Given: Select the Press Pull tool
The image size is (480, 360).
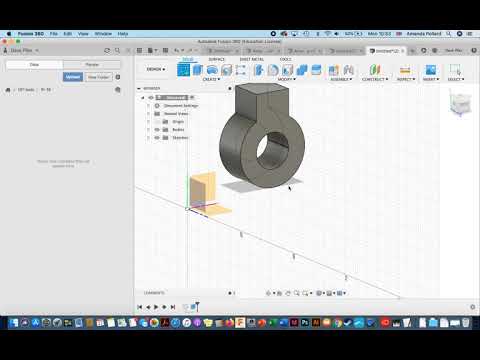Looking at the screenshot, I should tap(258, 70).
